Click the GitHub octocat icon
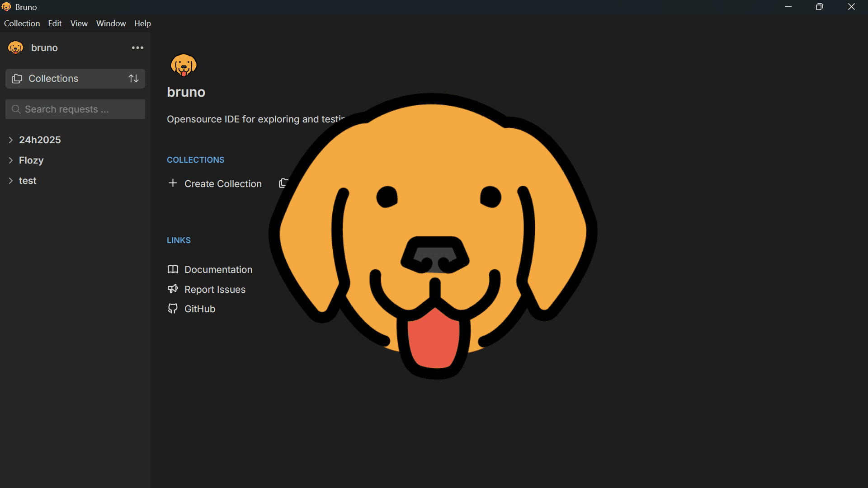868x488 pixels. (x=173, y=309)
